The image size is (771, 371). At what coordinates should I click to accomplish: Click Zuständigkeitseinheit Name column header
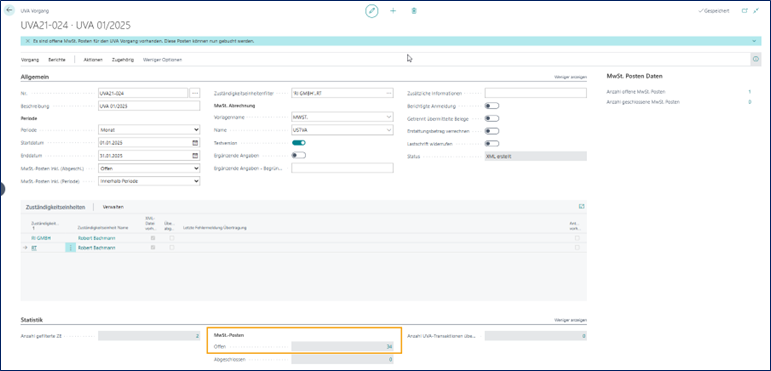tap(102, 228)
